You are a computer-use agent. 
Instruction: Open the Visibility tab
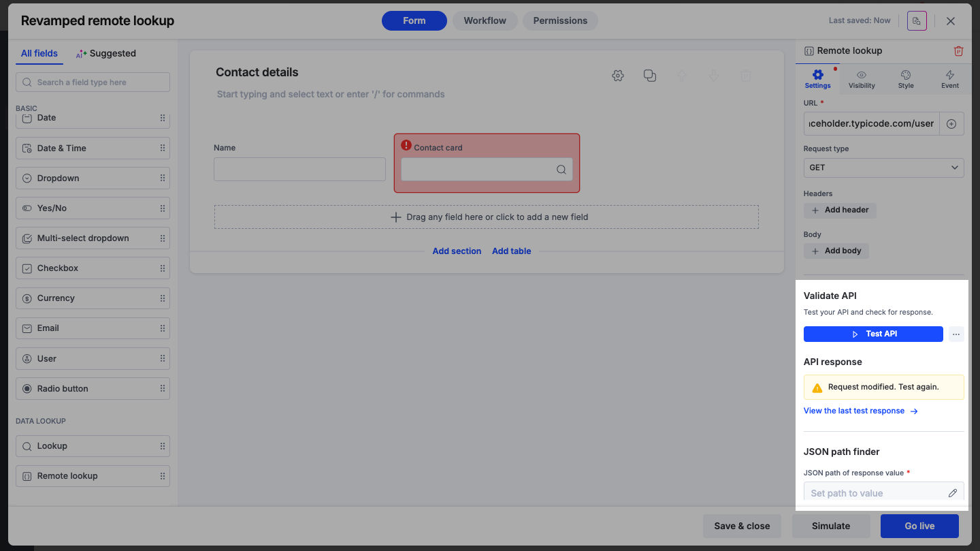tap(862, 79)
